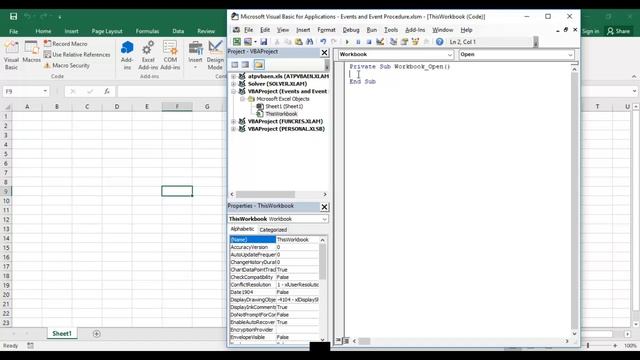Open Macro Security in Excel ribbon
Viewport: 640px width, 360px height.
coord(67,65)
